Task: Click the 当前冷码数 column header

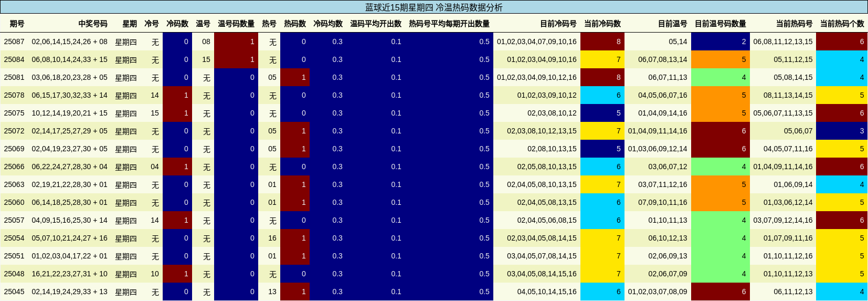Action: [602, 24]
